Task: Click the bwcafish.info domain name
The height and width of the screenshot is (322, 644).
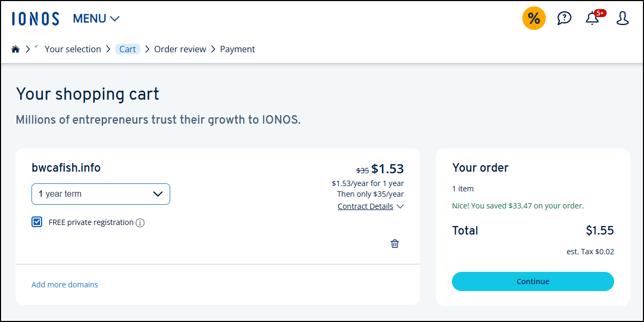Action: point(66,168)
